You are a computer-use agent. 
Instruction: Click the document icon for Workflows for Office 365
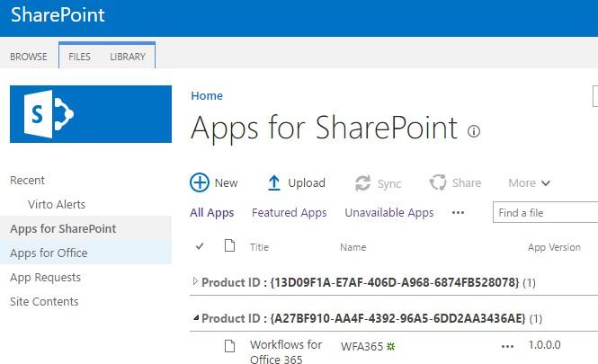(x=229, y=346)
